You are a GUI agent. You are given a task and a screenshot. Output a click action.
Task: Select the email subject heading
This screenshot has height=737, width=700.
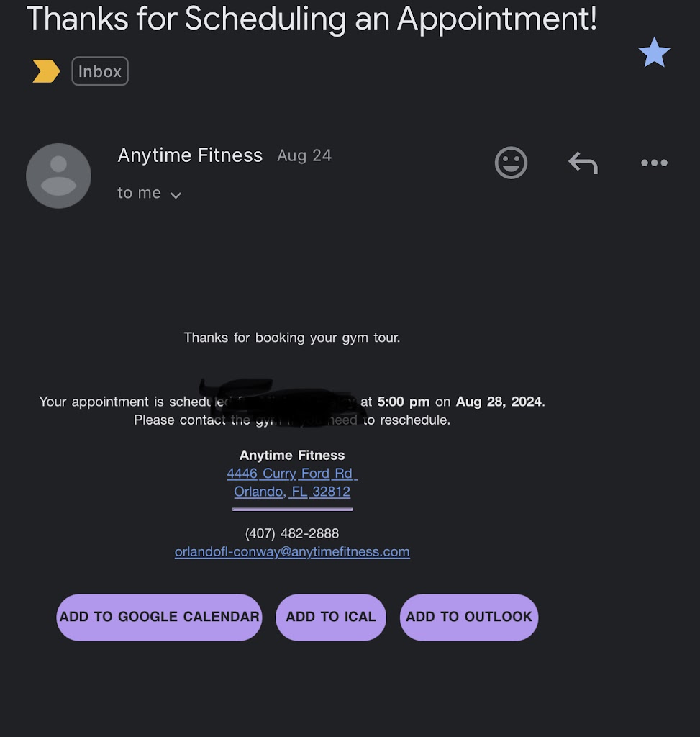coord(312,19)
